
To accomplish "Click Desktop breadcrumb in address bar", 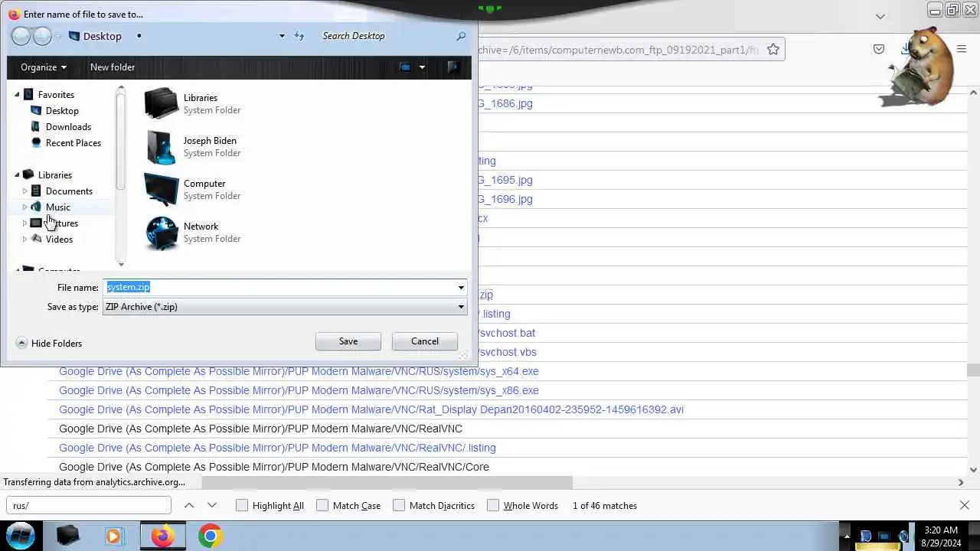I will (103, 36).
